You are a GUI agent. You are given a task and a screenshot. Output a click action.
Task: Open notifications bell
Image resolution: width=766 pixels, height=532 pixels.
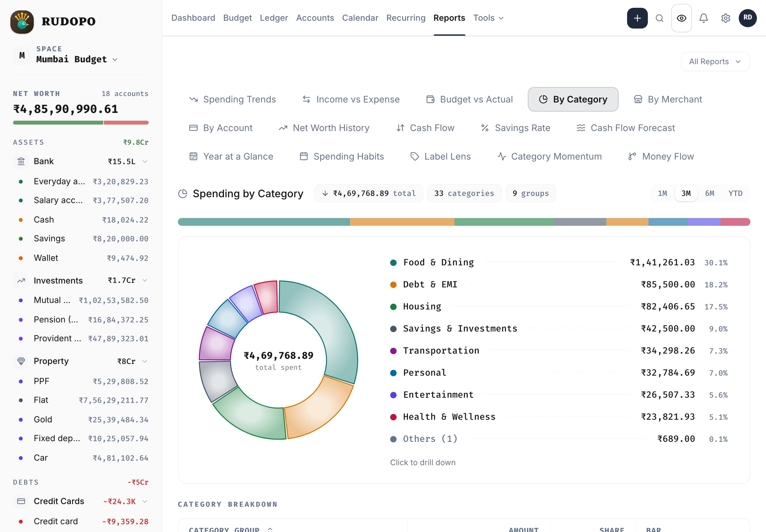[x=703, y=18]
